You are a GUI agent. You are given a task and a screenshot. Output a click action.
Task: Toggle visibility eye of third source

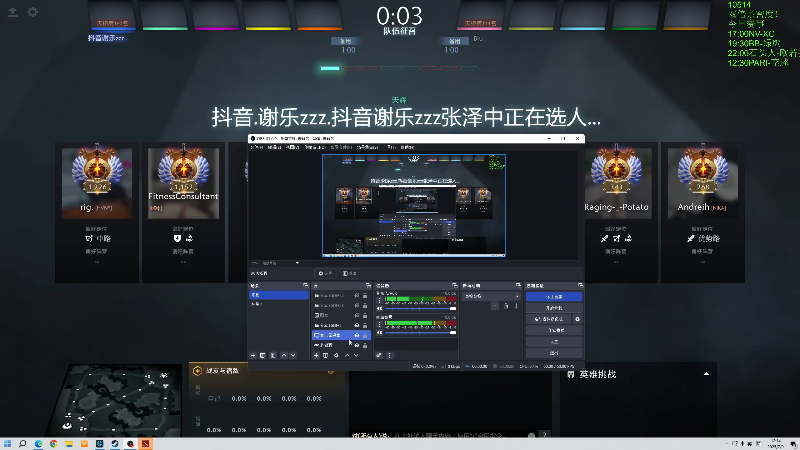click(x=357, y=315)
